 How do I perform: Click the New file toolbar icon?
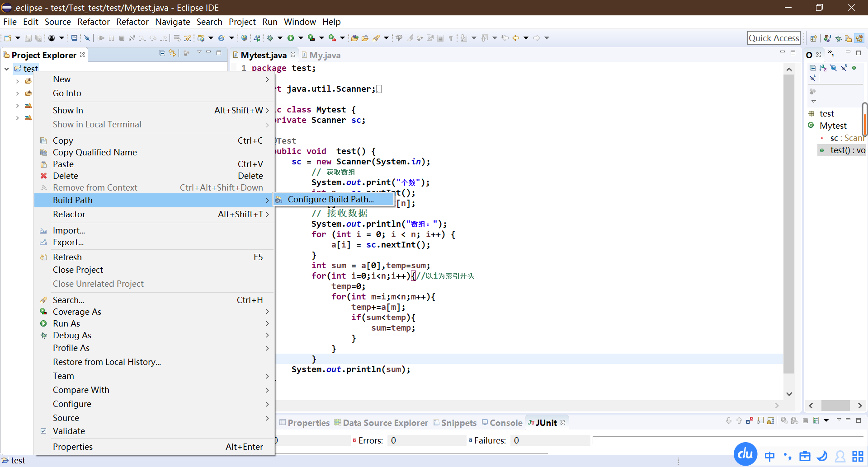(8, 38)
